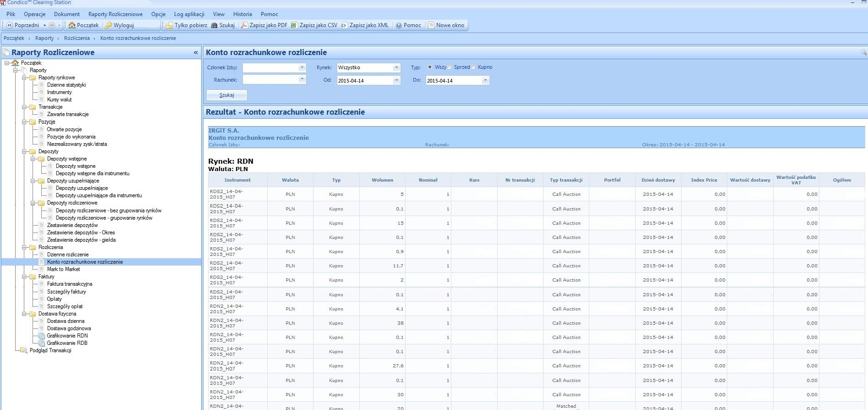Click the Zapisz jako CSV icon
The height and width of the screenshot is (410, 868).
click(x=294, y=25)
